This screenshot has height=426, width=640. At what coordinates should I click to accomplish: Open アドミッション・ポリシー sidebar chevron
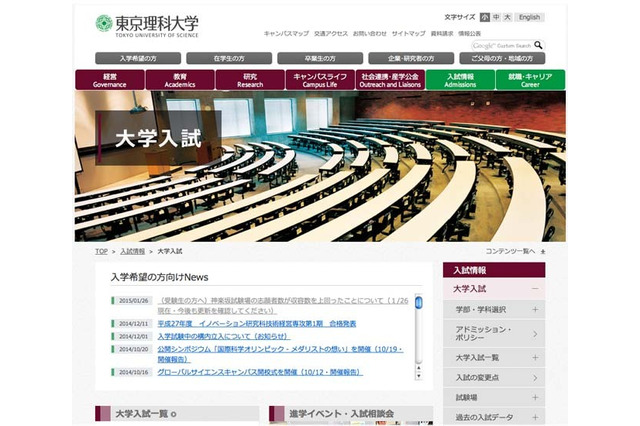pyautogui.click(x=535, y=334)
